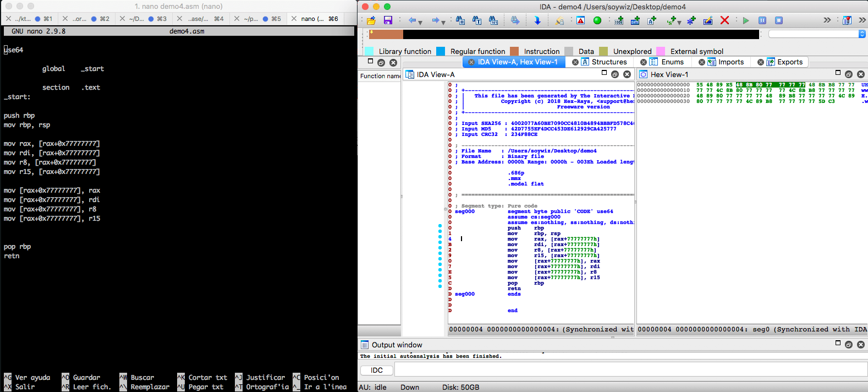Viewport: 868px width, 392px height.
Task: Click the command input field beside IDC
Action: click(630, 371)
